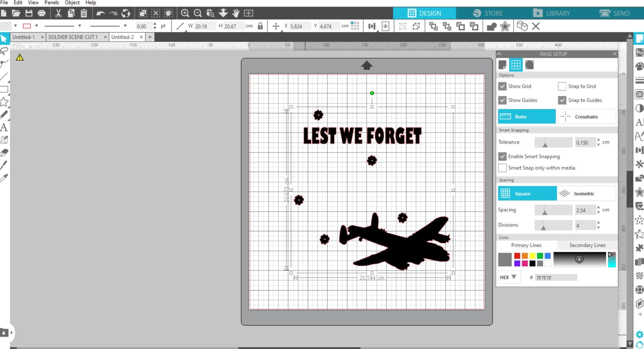Click the Divisions value stepper
Viewport: 644px width, 349px height.
coord(598,225)
